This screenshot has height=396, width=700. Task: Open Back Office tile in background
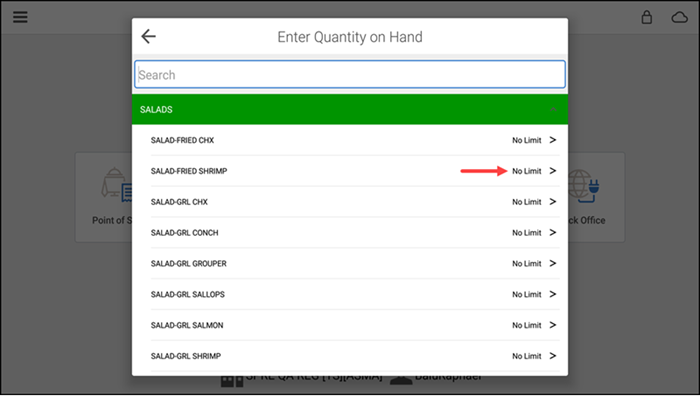pyautogui.click(x=596, y=197)
